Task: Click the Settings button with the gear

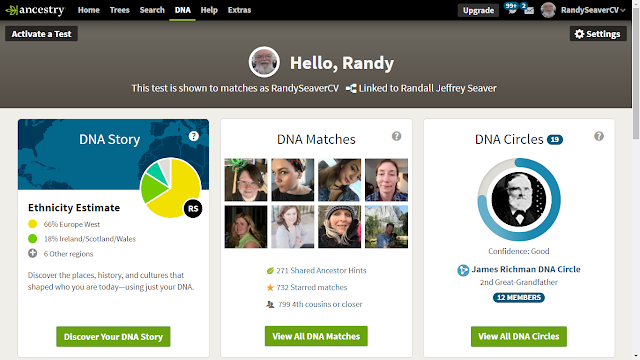Action: [598, 34]
